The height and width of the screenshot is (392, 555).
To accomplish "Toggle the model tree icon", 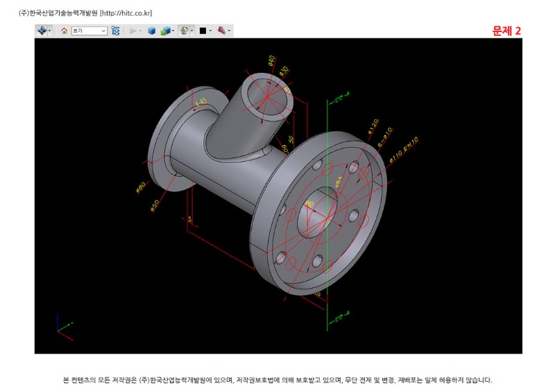I will click(115, 31).
